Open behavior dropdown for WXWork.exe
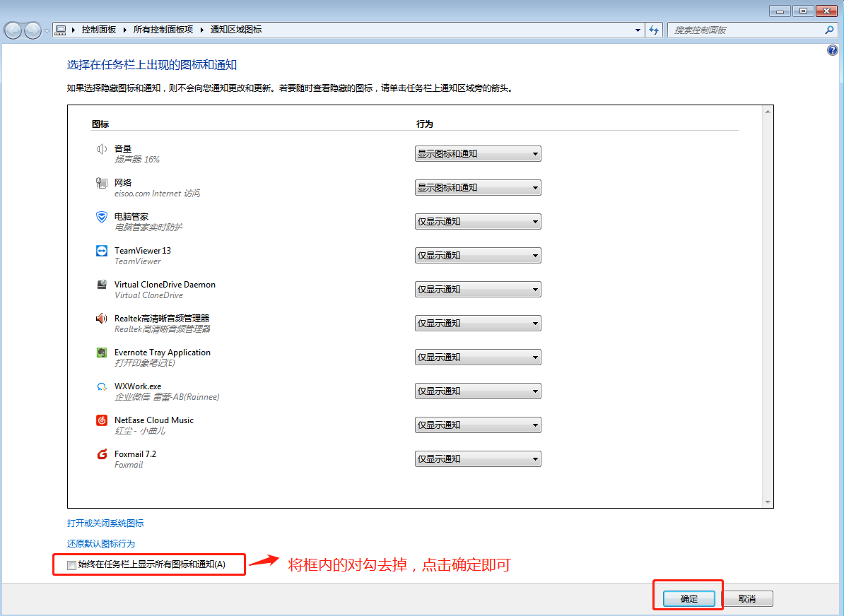844x616 pixels. click(x=478, y=391)
